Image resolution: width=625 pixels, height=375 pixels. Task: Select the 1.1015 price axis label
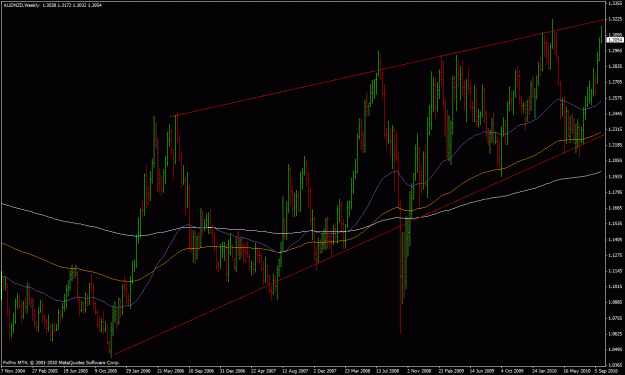coord(615,286)
